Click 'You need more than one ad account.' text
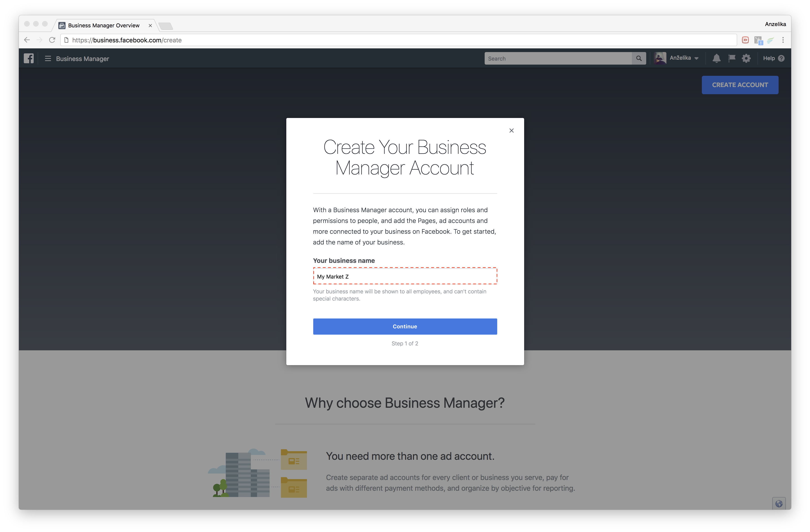This screenshot has width=810, height=532. [410, 456]
